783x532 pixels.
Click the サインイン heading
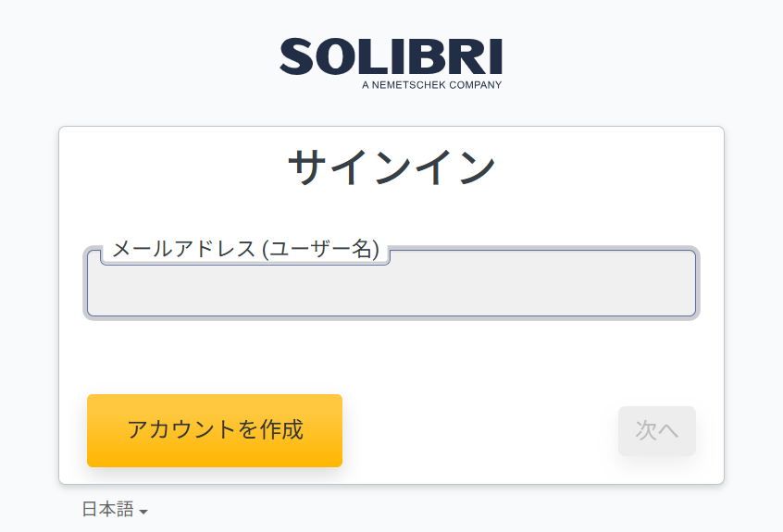pyautogui.click(x=391, y=167)
